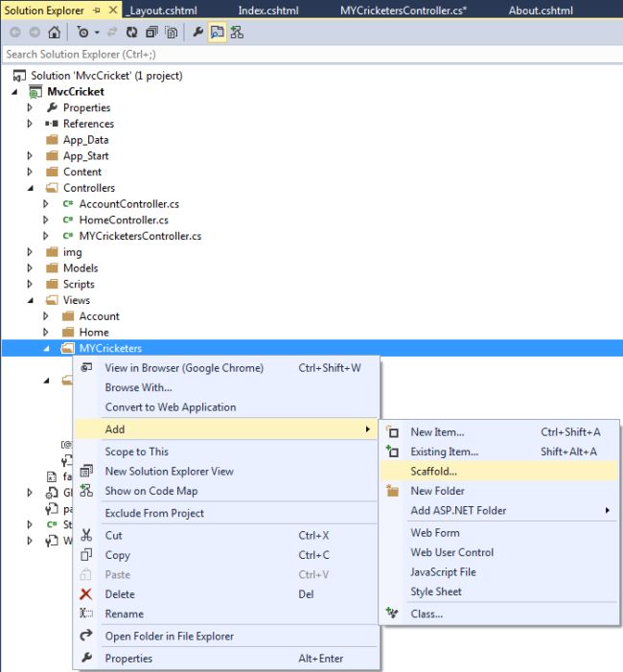The image size is (623, 672).
Task: Click the Code Map toolbar icon
Action: (x=237, y=33)
